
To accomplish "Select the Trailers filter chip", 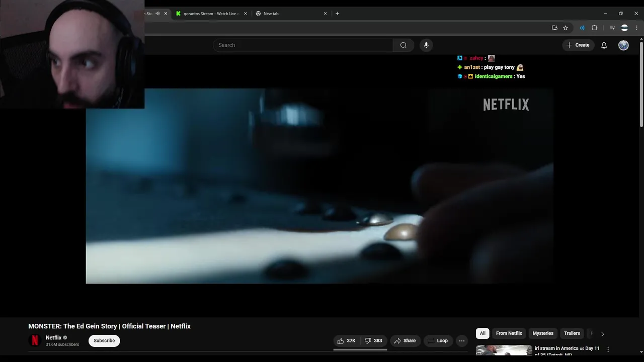I will (572, 333).
